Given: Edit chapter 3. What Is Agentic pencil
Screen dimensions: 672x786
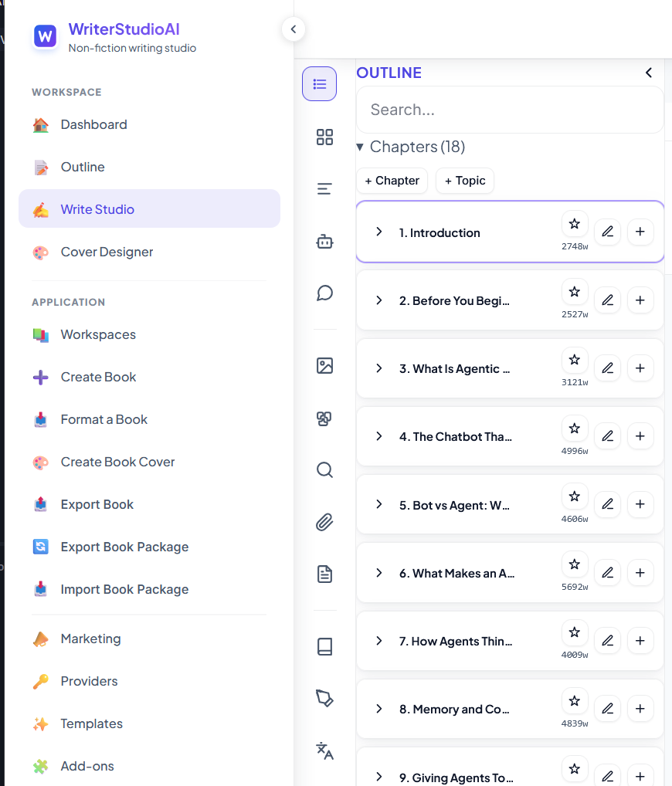Looking at the screenshot, I should 607,368.
